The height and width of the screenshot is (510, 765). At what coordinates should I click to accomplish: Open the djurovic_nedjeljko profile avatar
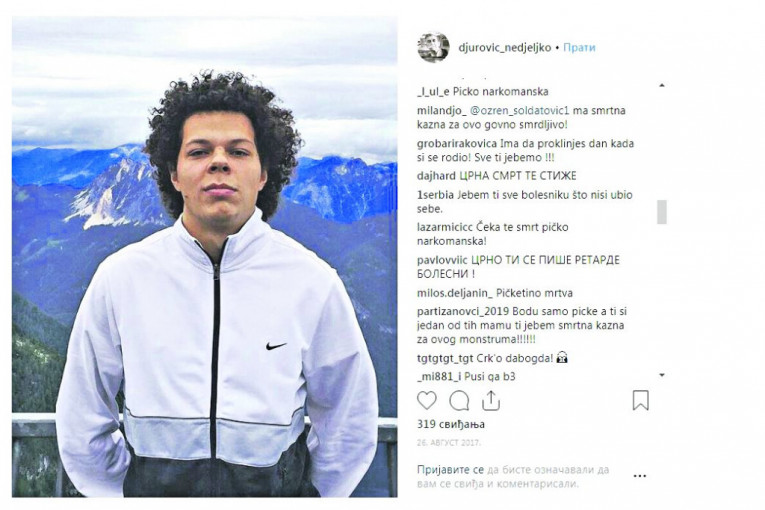click(433, 47)
